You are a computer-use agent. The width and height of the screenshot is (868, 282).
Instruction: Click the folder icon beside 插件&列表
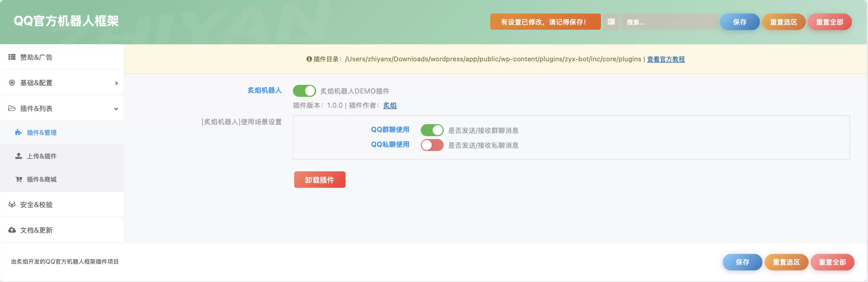[x=12, y=108]
